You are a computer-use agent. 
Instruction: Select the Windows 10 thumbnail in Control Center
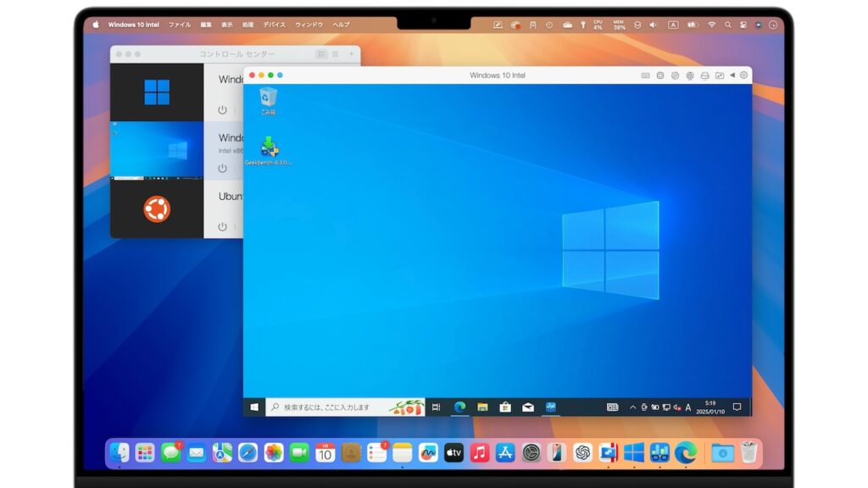[x=157, y=151]
